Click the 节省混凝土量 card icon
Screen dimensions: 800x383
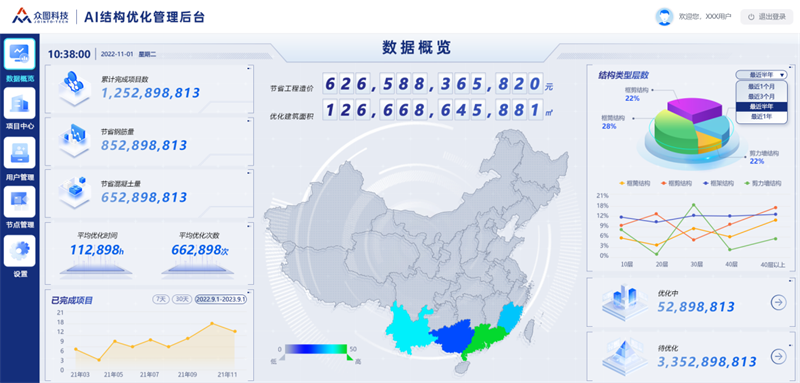click(74, 191)
